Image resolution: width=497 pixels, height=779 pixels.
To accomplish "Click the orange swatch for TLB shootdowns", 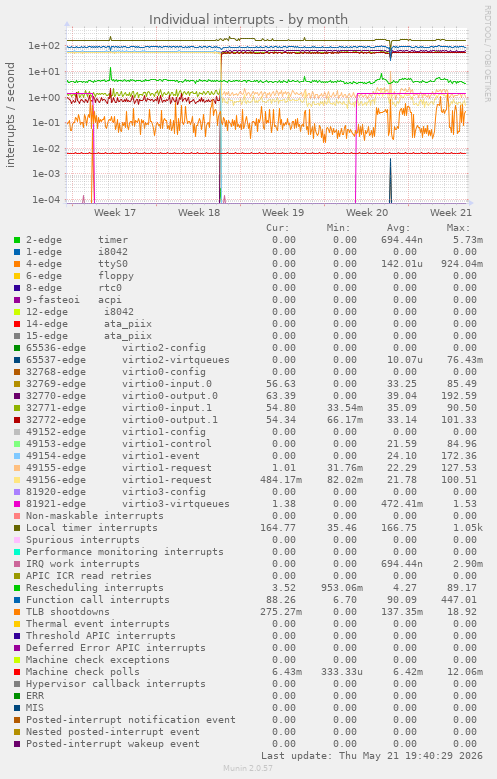I will click(17, 612).
